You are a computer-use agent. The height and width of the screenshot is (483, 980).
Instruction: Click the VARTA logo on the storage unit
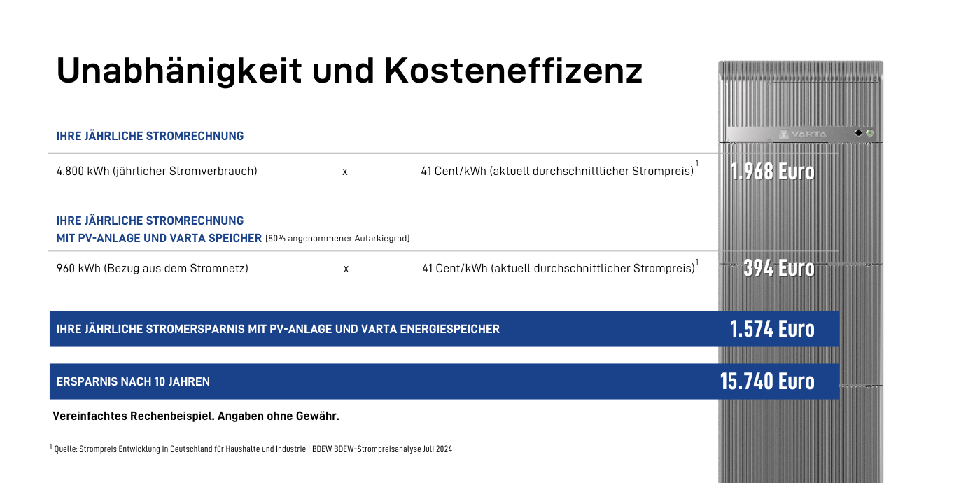coord(803,134)
